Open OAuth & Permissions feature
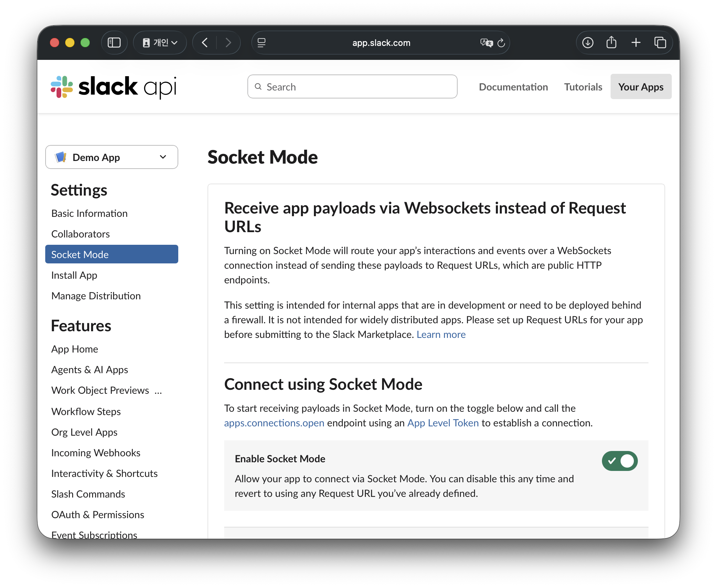The height and width of the screenshot is (588, 717). coord(97,515)
